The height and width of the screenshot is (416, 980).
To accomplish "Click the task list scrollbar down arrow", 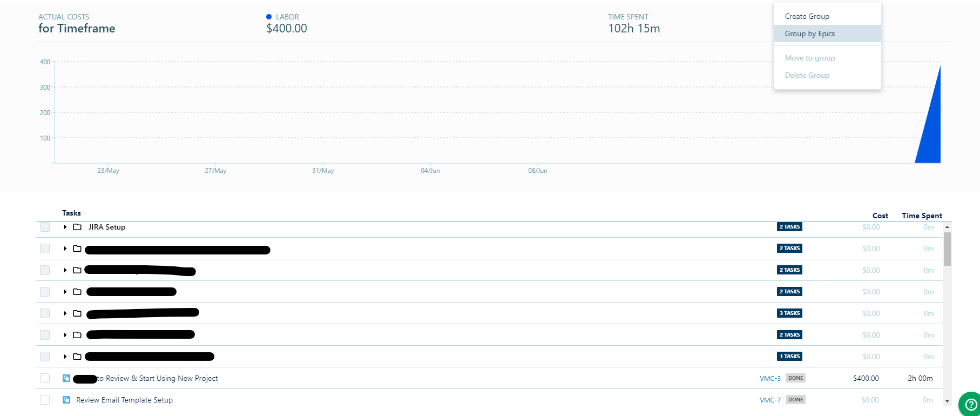I will pyautogui.click(x=947, y=401).
